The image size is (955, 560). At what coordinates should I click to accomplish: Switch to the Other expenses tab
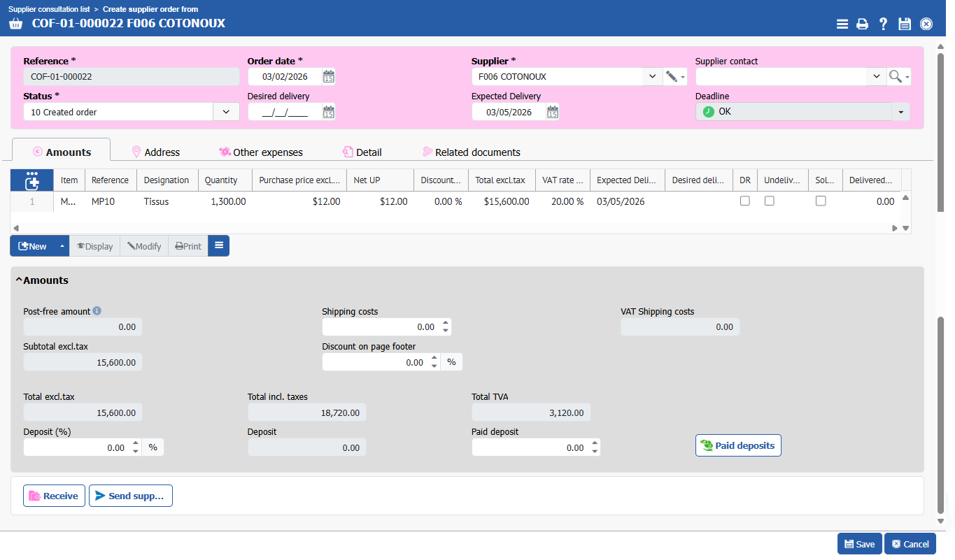click(261, 152)
